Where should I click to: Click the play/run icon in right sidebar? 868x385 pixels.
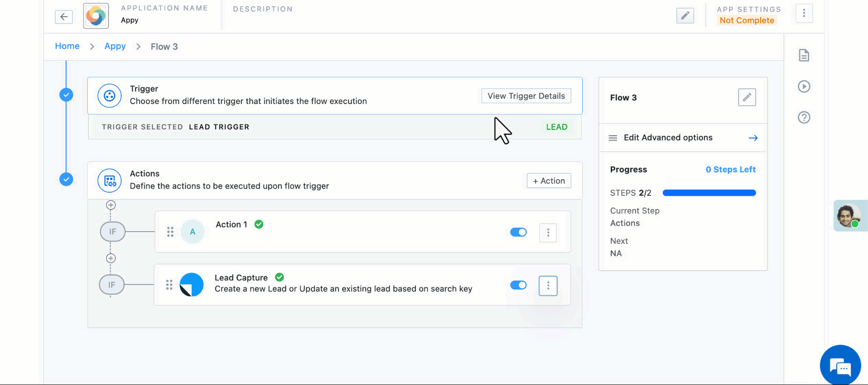click(804, 86)
